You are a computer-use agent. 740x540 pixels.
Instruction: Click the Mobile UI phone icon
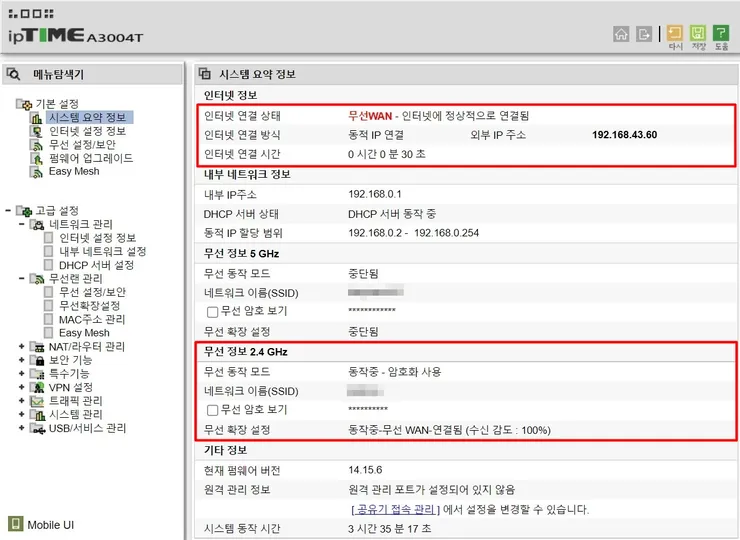pyautogui.click(x=16, y=523)
